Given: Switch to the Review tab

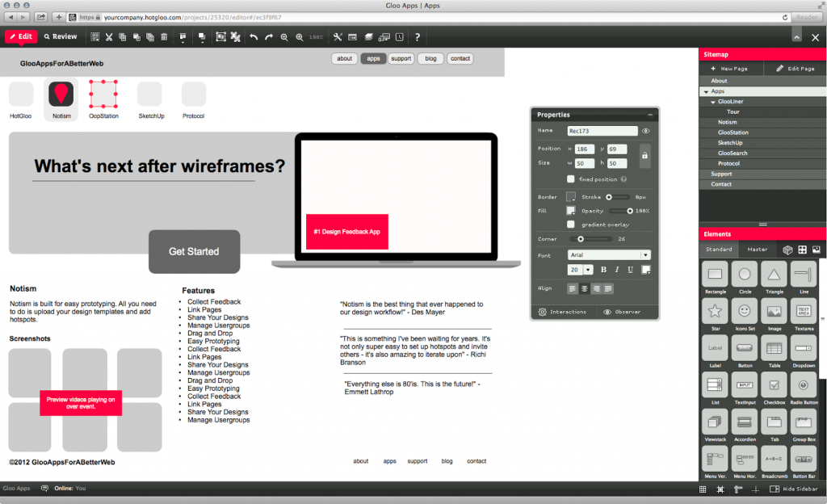Looking at the screenshot, I should tap(61, 36).
